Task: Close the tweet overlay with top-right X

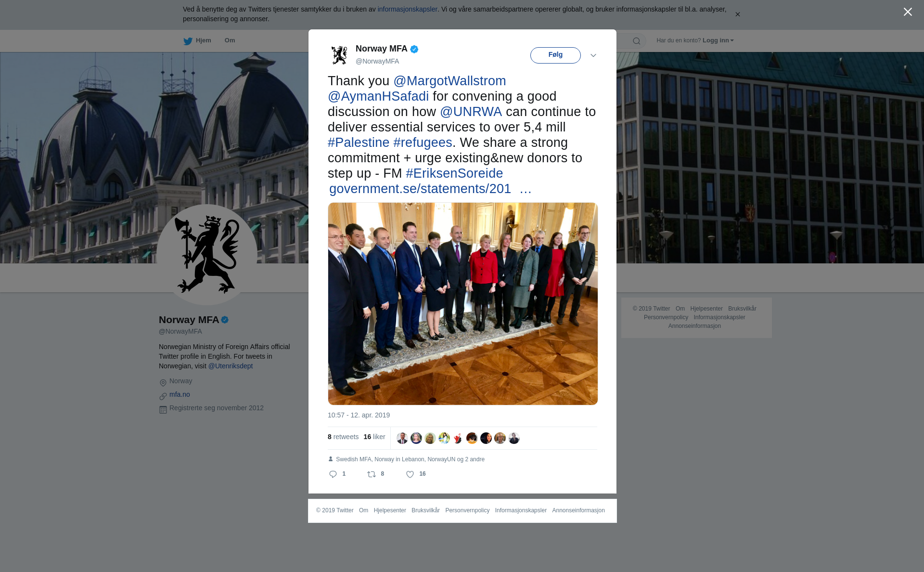Action: [908, 12]
